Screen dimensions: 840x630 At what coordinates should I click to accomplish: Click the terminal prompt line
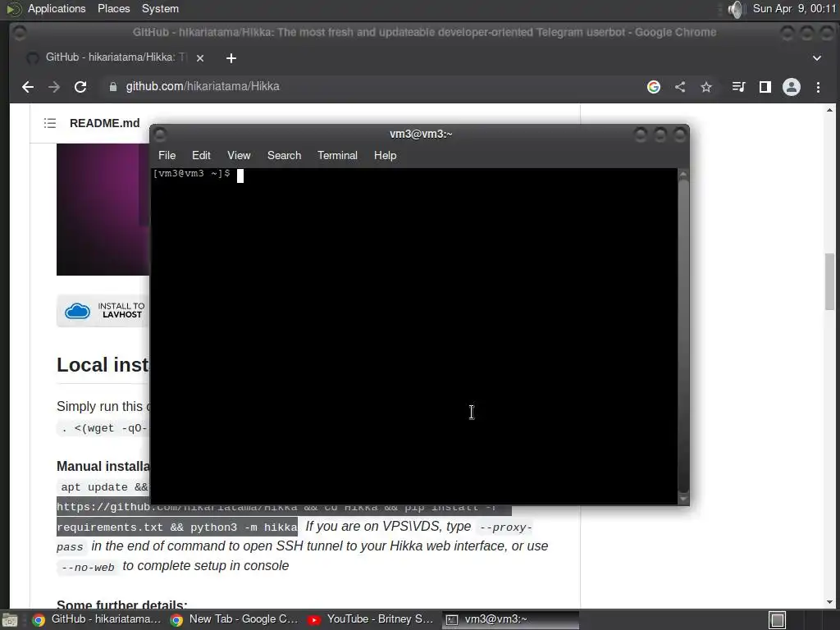199,174
